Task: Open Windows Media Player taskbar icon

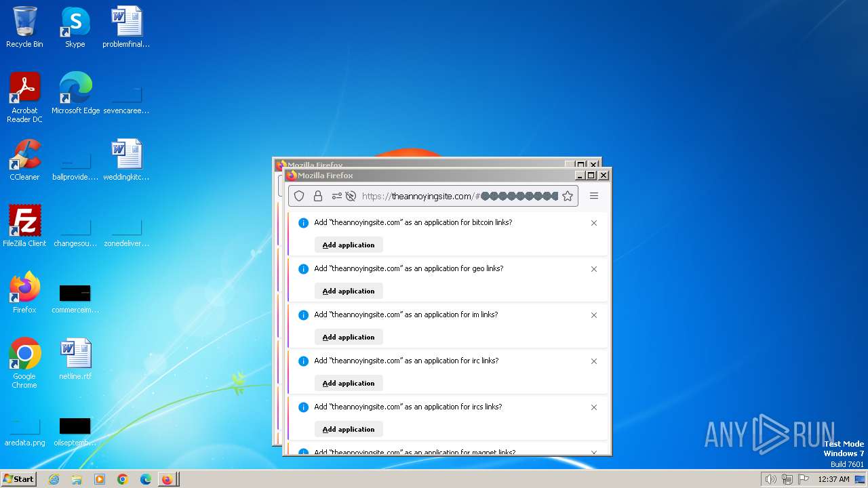Action: pos(100,479)
